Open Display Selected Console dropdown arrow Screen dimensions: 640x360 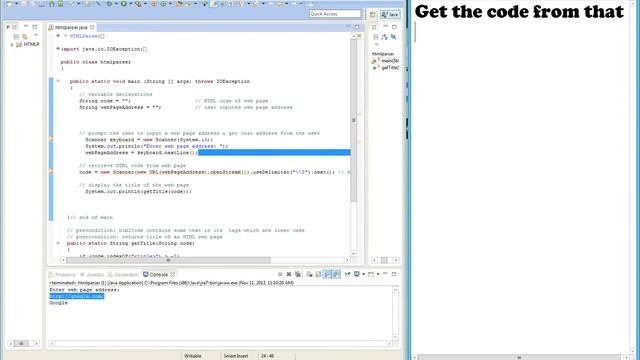coord(364,274)
